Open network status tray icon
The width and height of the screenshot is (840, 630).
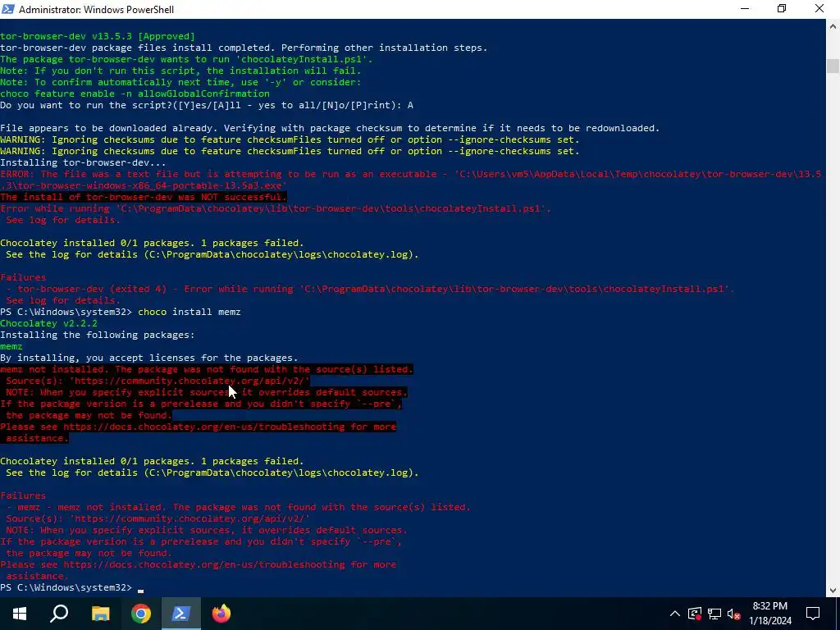714,614
